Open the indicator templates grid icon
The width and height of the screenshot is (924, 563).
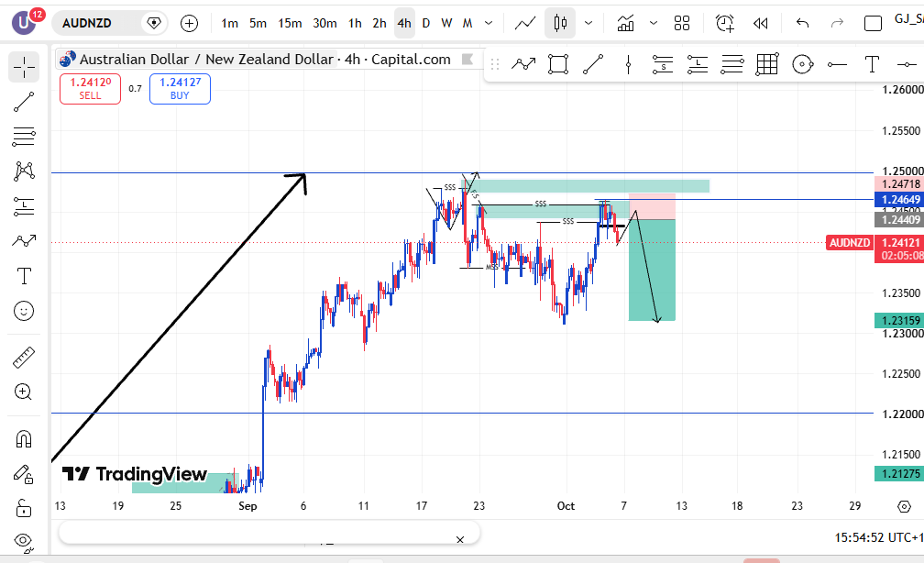click(682, 23)
